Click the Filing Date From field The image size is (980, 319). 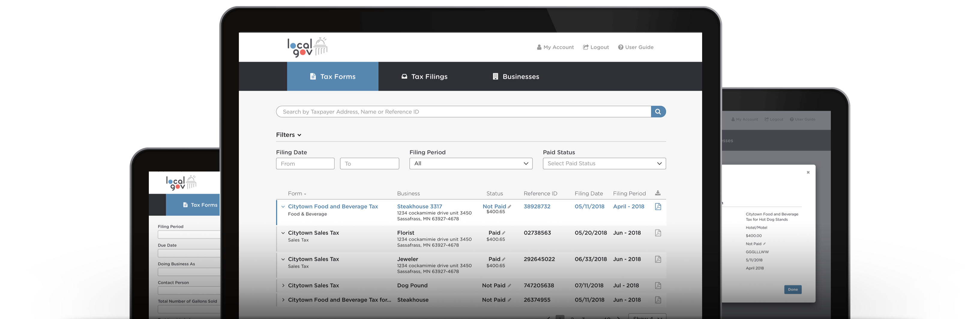tap(305, 164)
